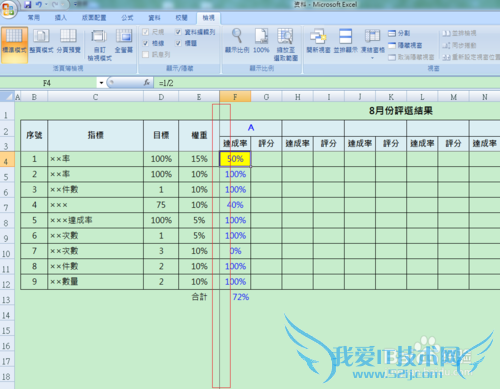Open the Undo history dropdown arrow
Image resolution: width=500 pixels, height=389 pixels.
pos(46,4)
